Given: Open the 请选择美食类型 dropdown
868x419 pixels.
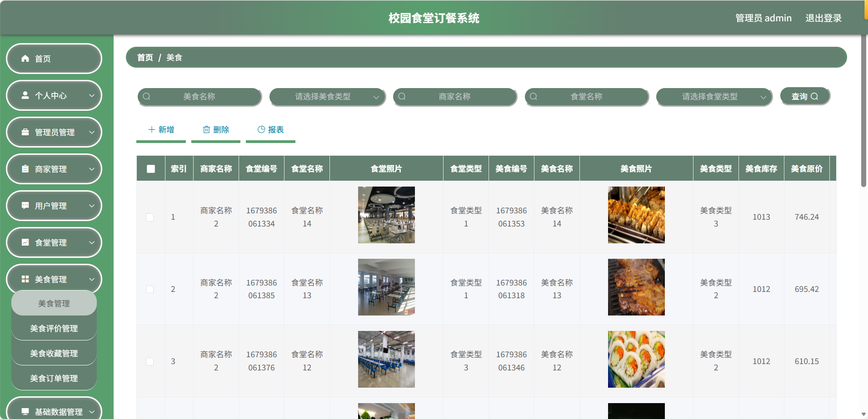Looking at the screenshot, I should pyautogui.click(x=327, y=96).
